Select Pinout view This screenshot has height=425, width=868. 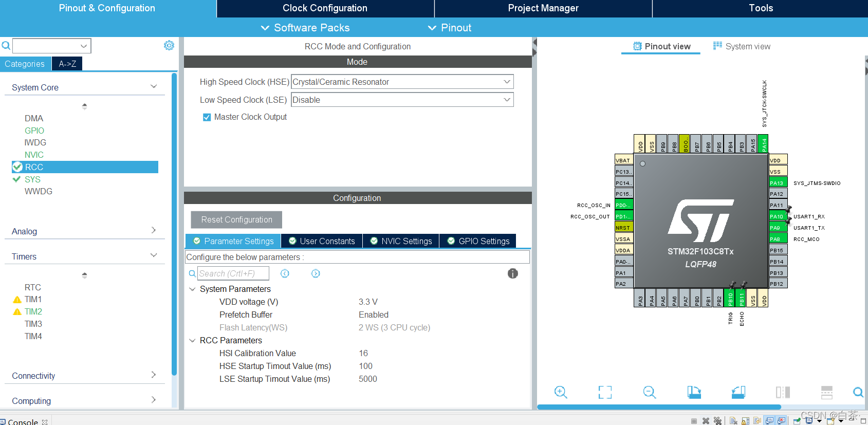click(661, 46)
